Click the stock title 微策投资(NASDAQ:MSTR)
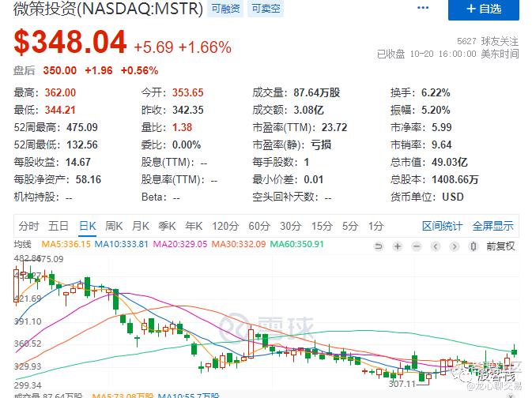Viewport: 532px width, 398px height. tap(108, 8)
